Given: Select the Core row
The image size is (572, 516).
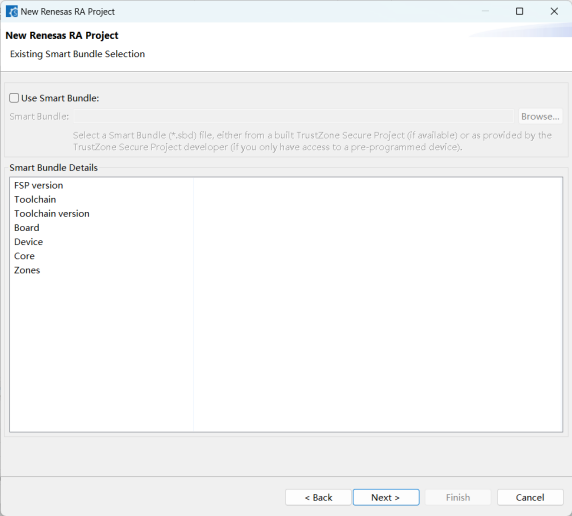Looking at the screenshot, I should click(x=286, y=256).
